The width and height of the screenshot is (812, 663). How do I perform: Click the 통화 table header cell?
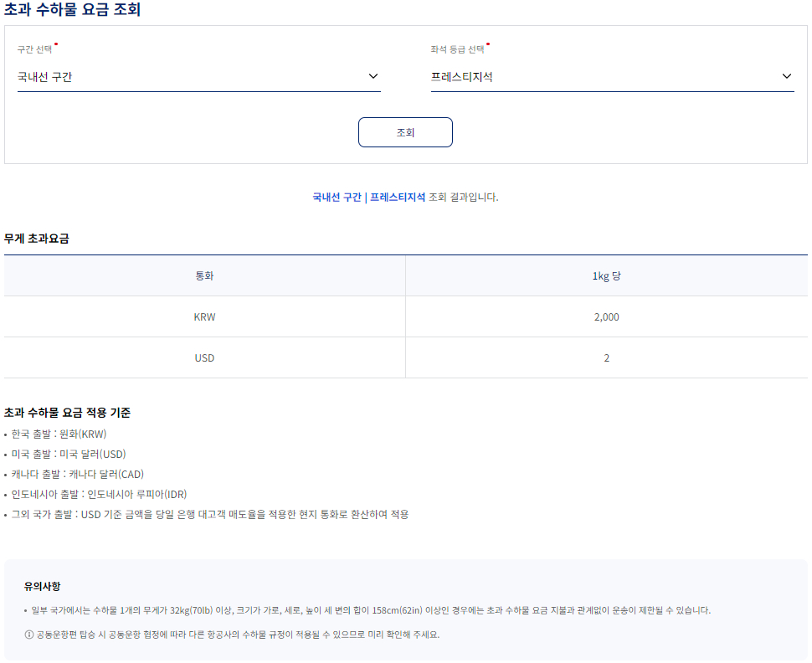[x=205, y=275]
